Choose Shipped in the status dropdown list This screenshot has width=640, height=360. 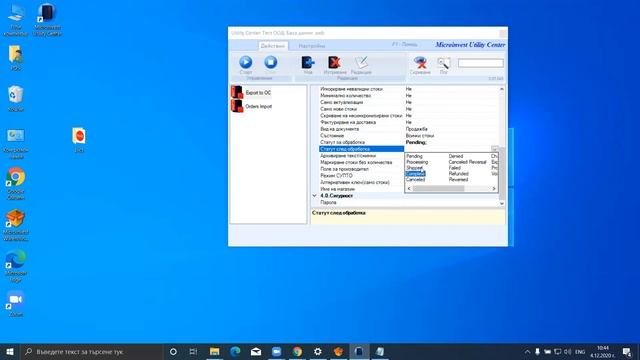[415, 168]
